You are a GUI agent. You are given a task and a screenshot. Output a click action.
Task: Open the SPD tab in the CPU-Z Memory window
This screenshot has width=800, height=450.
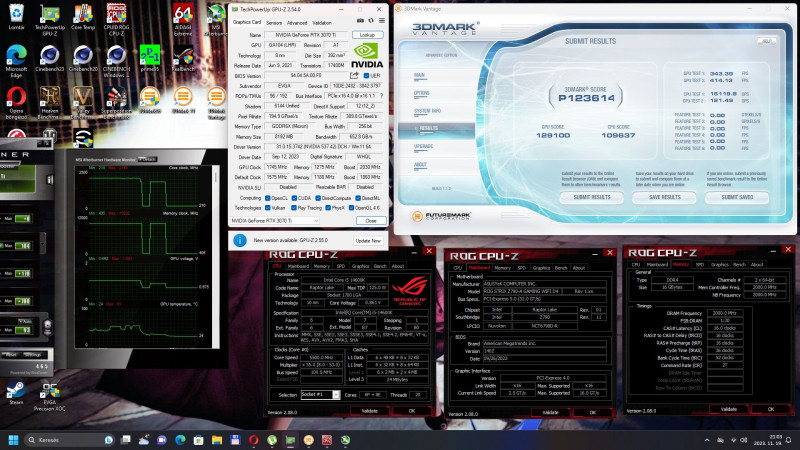699,264
